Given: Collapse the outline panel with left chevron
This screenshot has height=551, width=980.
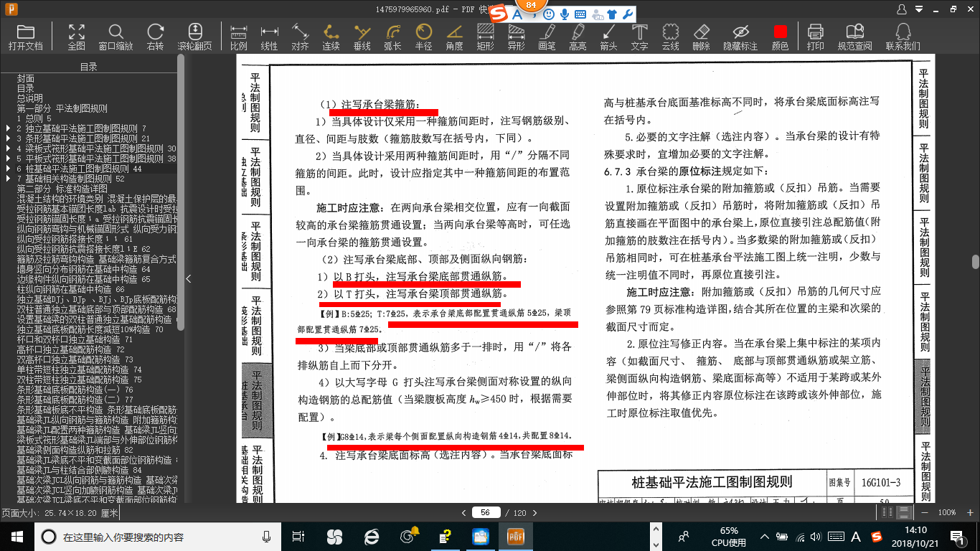Looking at the screenshot, I should [189, 278].
